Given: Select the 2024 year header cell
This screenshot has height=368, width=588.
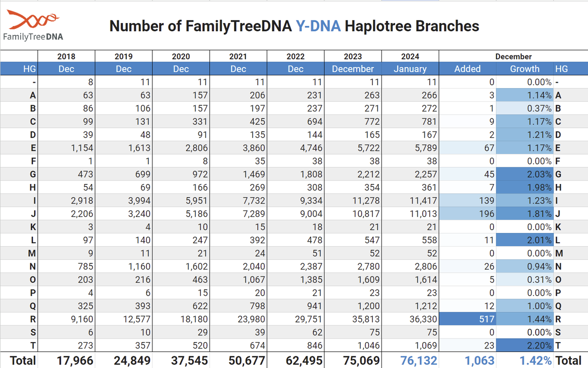Looking at the screenshot, I should click(x=410, y=57).
